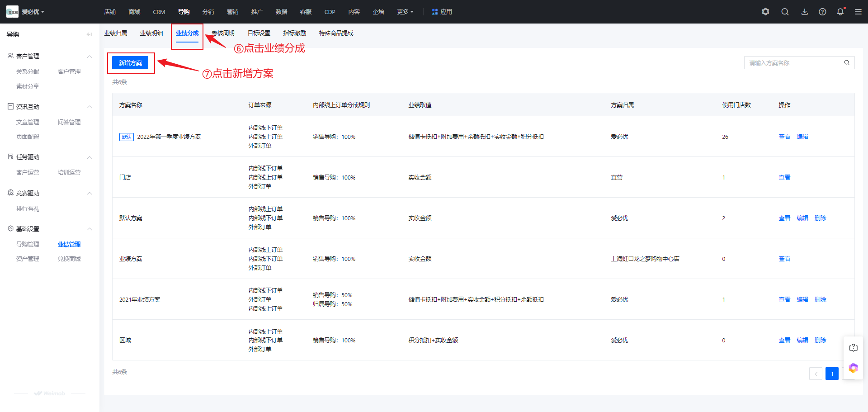Delete the 区域 plan
868x412 pixels.
820,340
